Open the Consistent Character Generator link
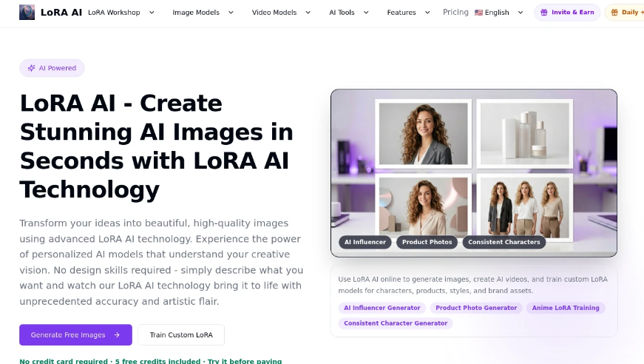Viewport: 644px width, 364px height. (396, 323)
